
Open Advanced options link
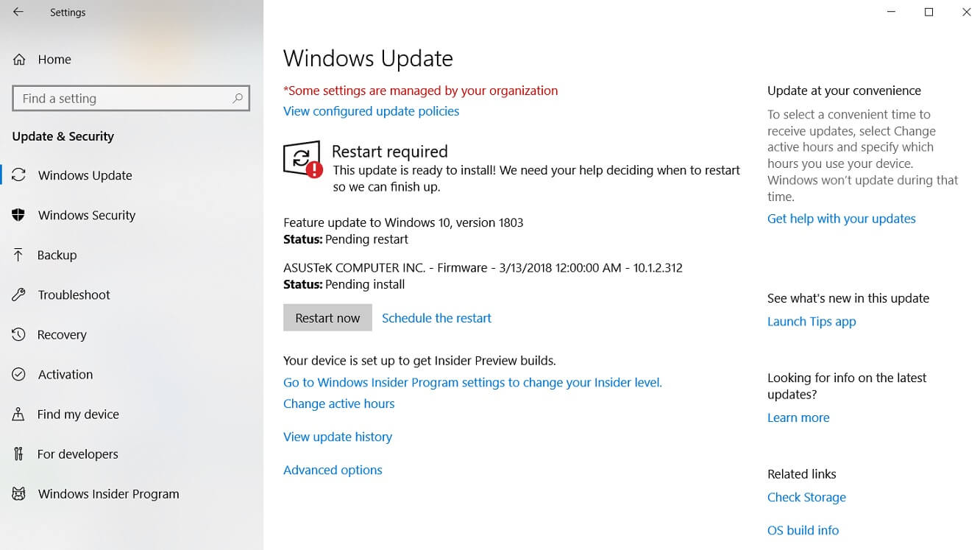pos(333,470)
